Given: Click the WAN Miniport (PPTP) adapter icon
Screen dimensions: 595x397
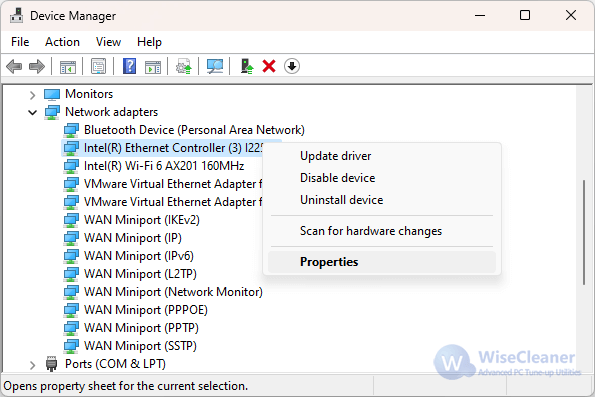Looking at the screenshot, I should 71,328.
